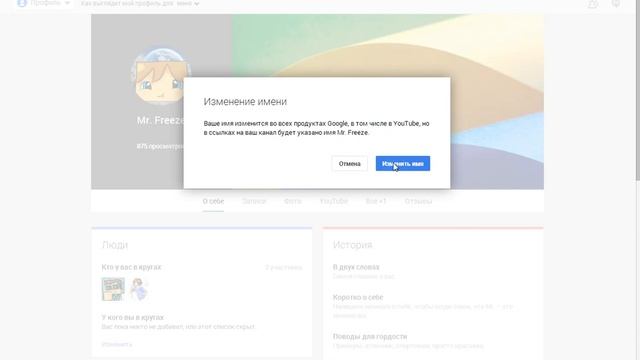This screenshot has height=360, width=640.
Task: Click the История card heading
Action: point(353,245)
